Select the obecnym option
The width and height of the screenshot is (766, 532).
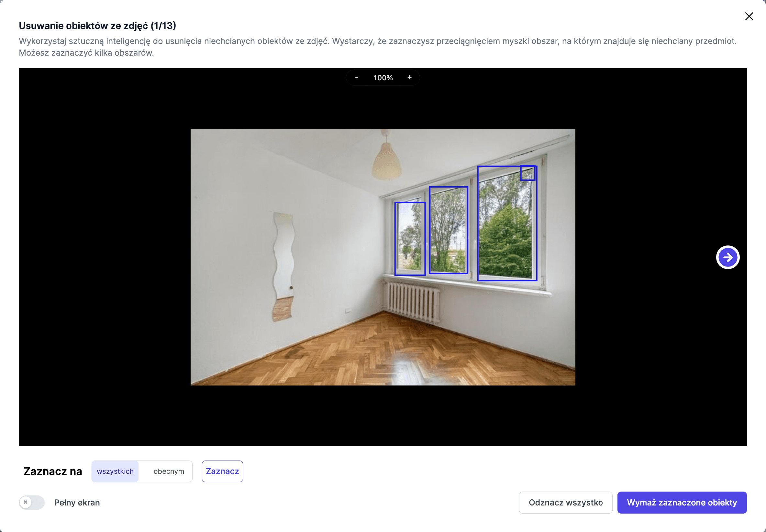[x=169, y=471]
